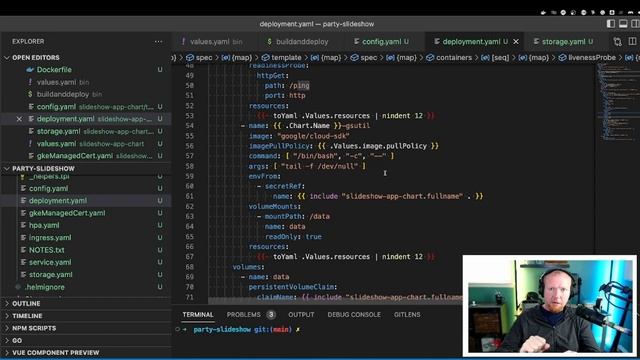Toggle bottom panel layout icon in title bar
Screen dimensions: 640x360
623,24
